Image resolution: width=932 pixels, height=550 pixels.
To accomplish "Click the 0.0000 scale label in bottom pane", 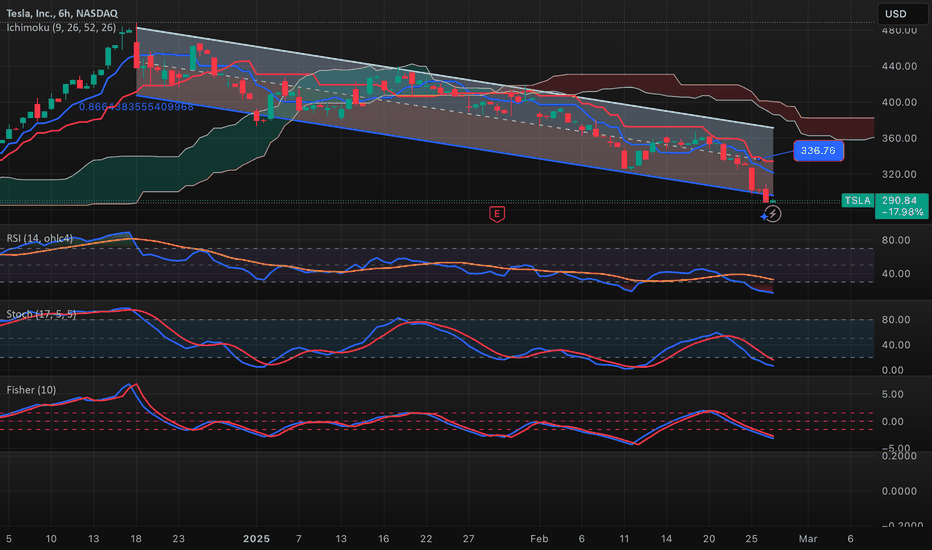I will pyautogui.click(x=899, y=491).
